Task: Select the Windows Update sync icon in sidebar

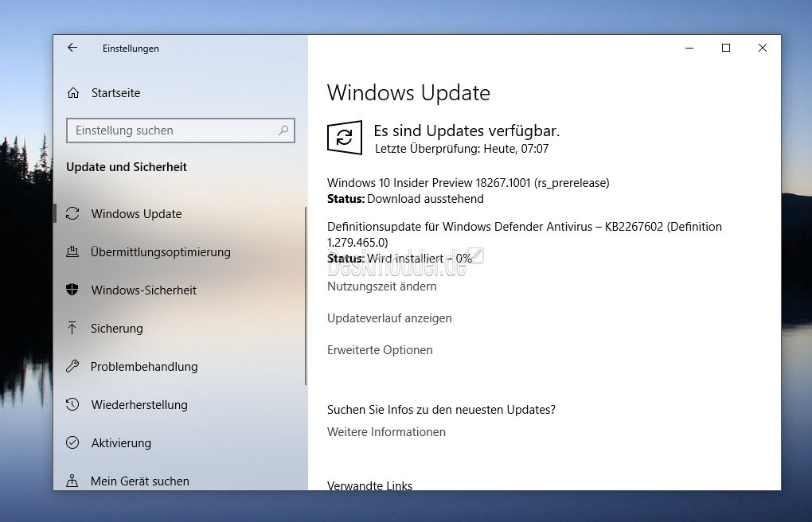Action: pos(72,213)
